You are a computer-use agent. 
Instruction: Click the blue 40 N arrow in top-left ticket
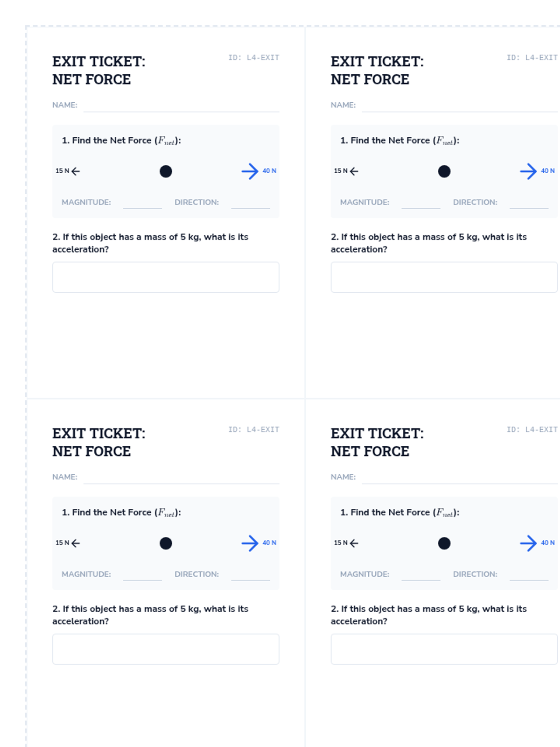pos(250,171)
